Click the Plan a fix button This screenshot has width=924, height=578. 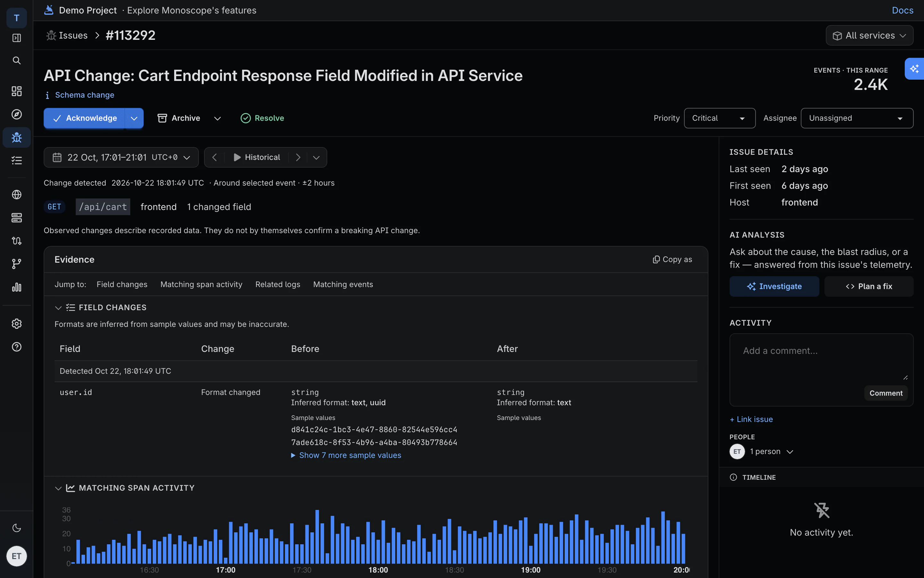pyautogui.click(x=868, y=286)
